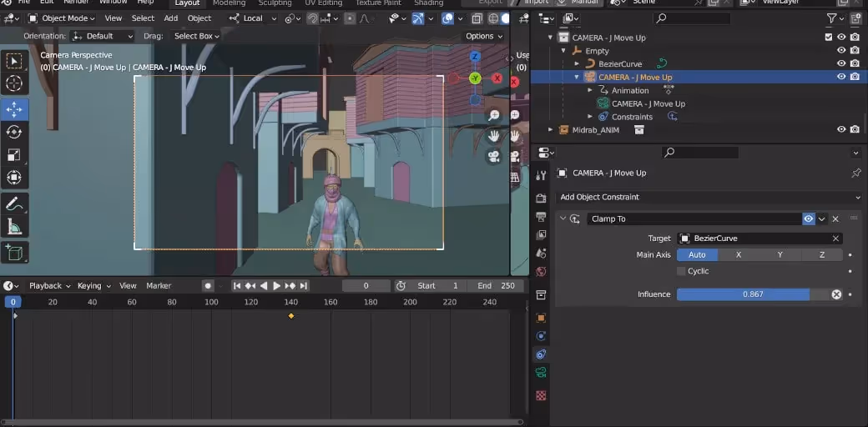Disable rendering for selected CAMERA - J Move Up
This screenshot has height=427, width=868.
click(x=855, y=77)
